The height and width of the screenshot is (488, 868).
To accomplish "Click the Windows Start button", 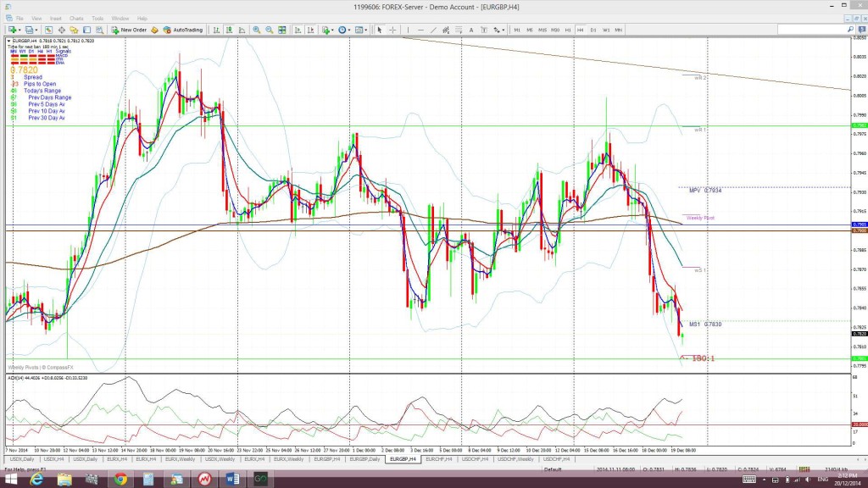I will 10,480.
